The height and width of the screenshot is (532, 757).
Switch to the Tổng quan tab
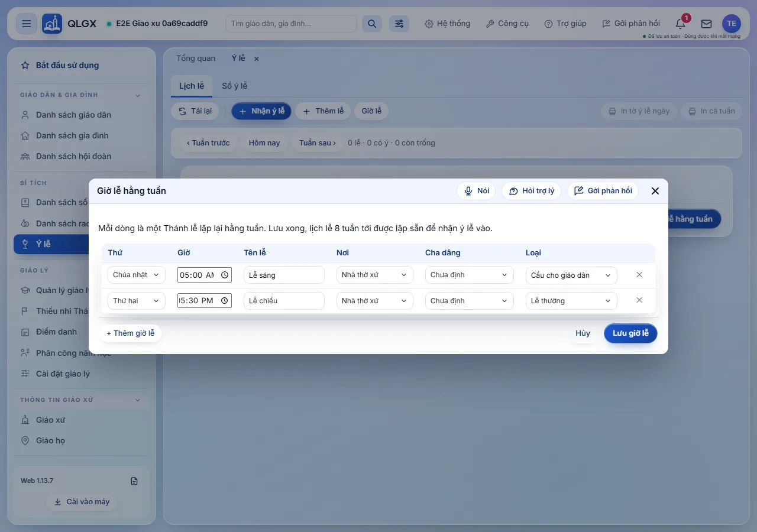[x=196, y=58]
